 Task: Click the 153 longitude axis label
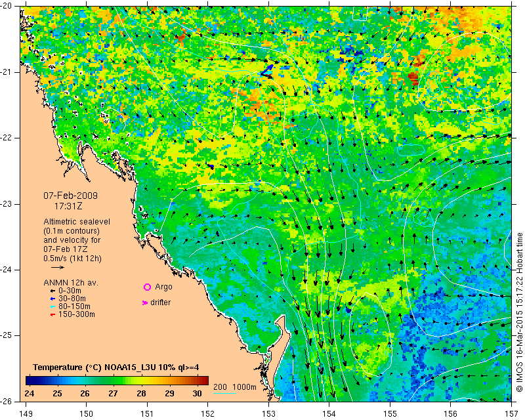(268, 414)
